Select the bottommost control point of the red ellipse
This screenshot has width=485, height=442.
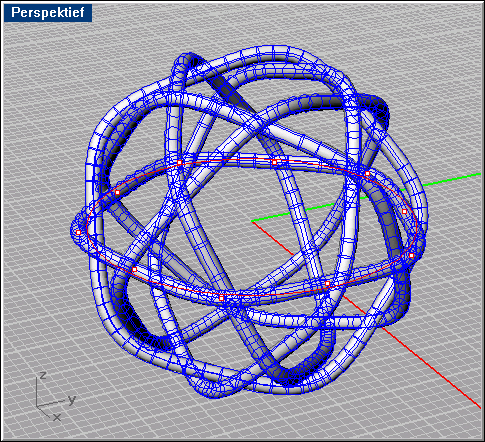[x=221, y=298]
